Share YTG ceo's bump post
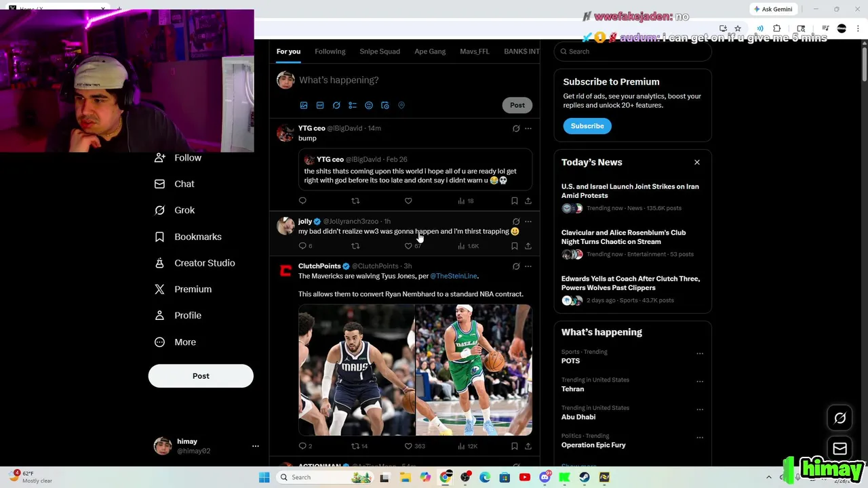The width and height of the screenshot is (868, 488). [x=528, y=201]
